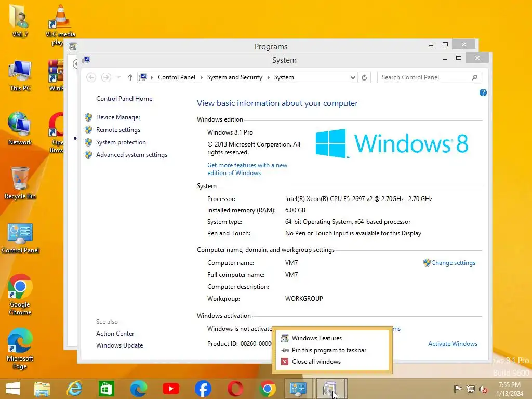Launch Microsoft Edge from the taskbar

(x=138, y=389)
